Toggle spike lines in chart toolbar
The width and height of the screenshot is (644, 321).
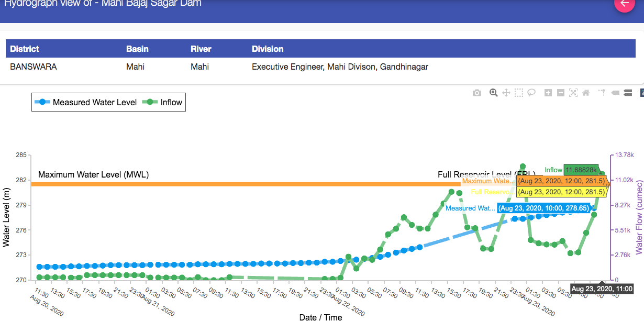tap(602, 93)
